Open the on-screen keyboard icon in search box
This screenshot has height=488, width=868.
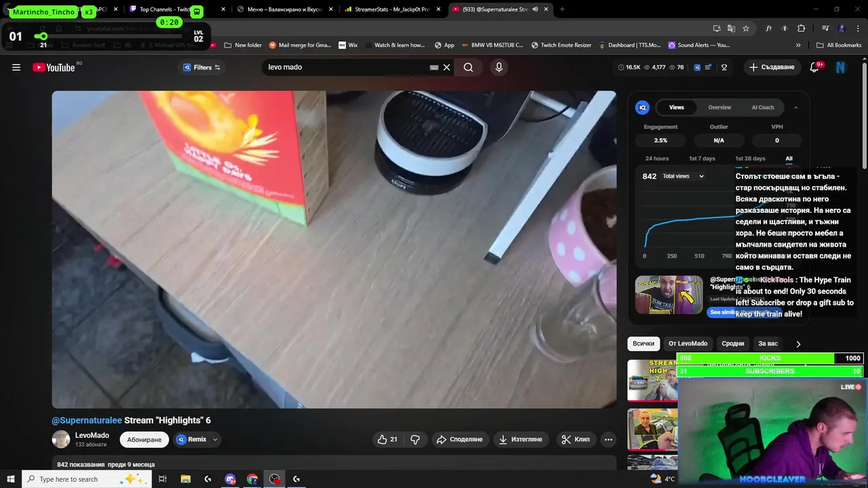pos(434,67)
